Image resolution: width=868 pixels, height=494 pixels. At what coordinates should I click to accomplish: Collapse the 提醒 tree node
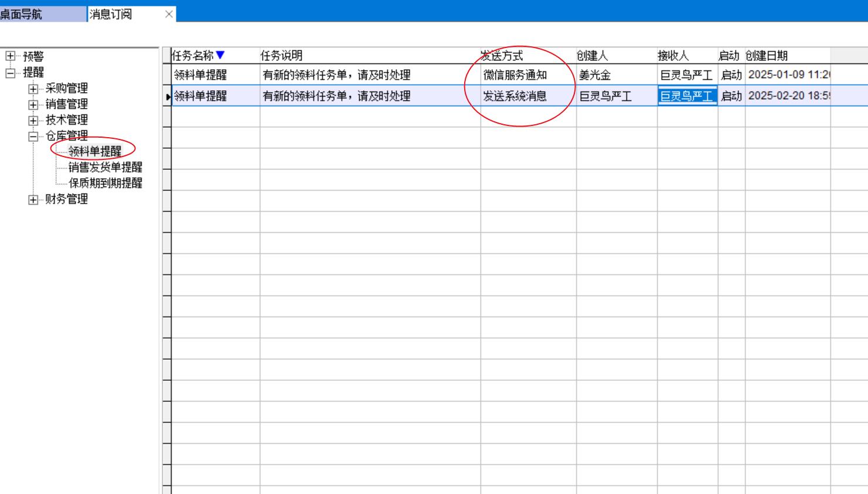point(10,73)
